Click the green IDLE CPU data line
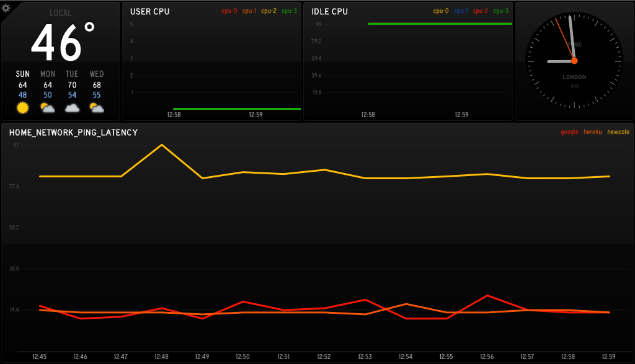This screenshot has height=364, width=635. [440, 24]
